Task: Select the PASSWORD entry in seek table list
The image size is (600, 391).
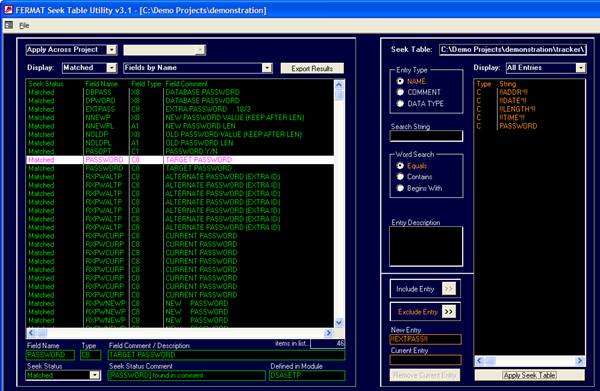Action: click(530, 126)
